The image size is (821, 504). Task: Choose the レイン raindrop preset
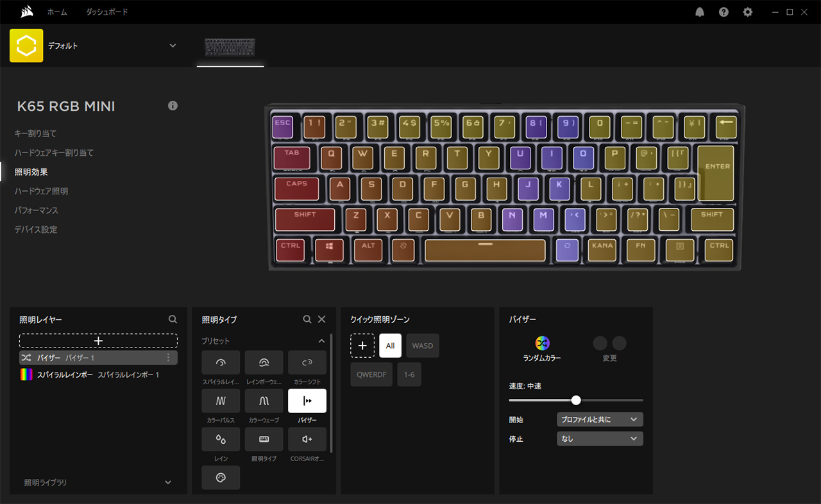[221, 439]
